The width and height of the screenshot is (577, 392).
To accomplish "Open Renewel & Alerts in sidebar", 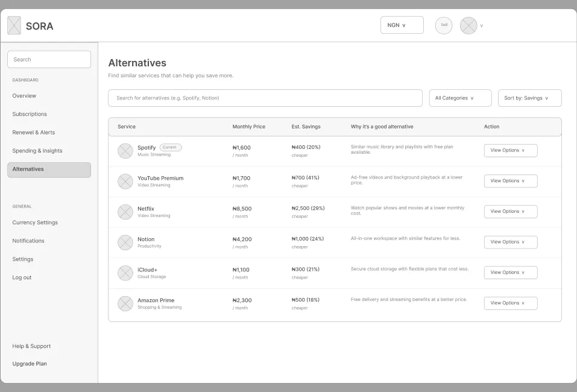I will pos(34,133).
